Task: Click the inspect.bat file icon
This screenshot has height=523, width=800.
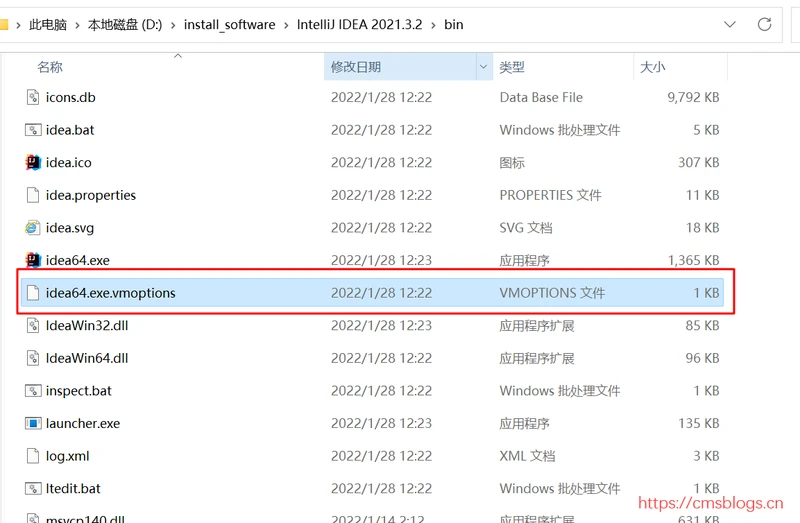Action: (x=33, y=391)
